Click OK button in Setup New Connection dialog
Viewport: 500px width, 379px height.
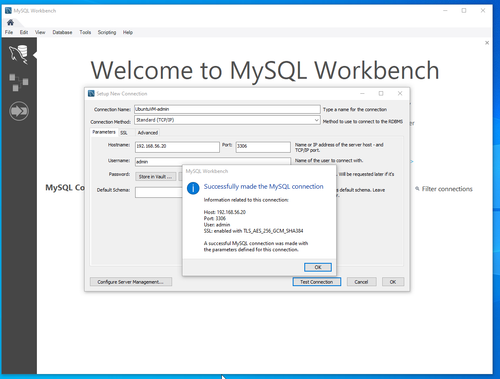coord(393,282)
